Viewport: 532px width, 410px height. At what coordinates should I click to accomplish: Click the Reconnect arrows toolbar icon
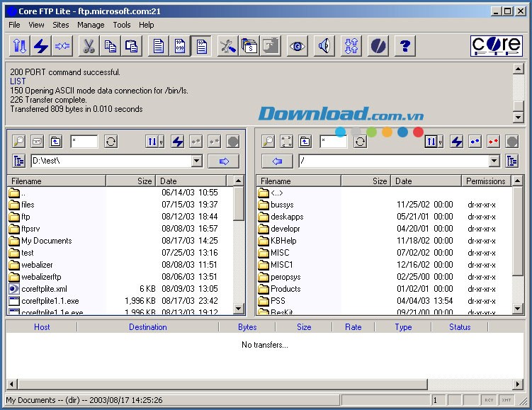point(62,46)
